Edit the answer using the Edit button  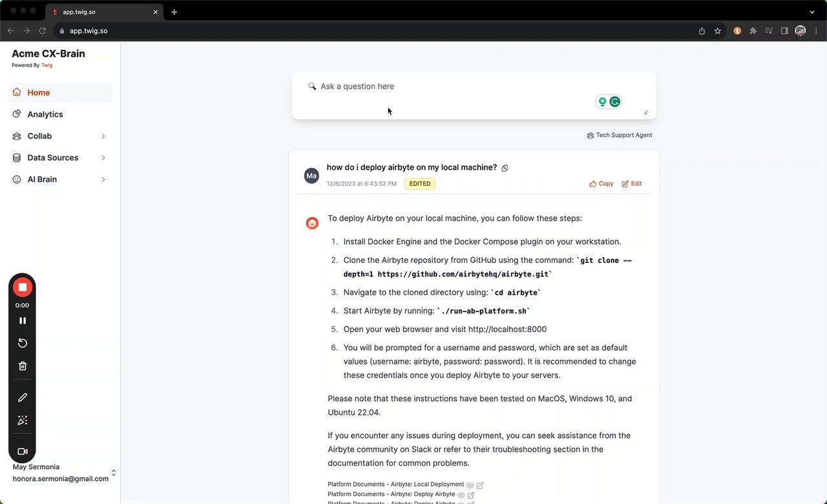tap(631, 184)
